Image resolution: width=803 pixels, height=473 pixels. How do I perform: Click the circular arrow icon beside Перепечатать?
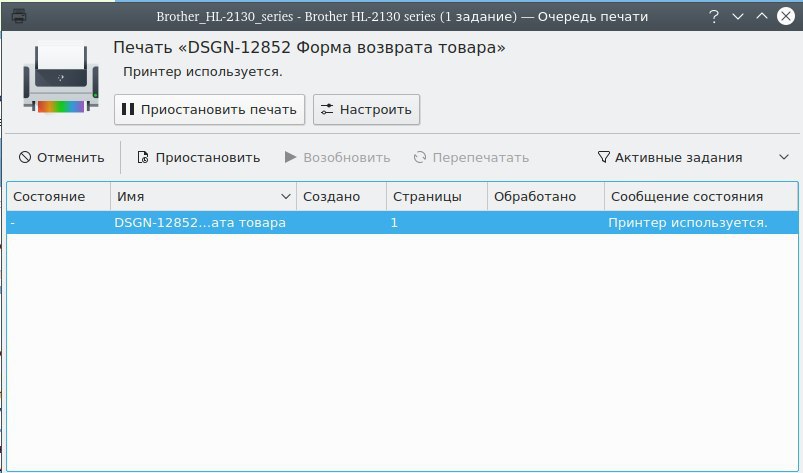(x=420, y=157)
